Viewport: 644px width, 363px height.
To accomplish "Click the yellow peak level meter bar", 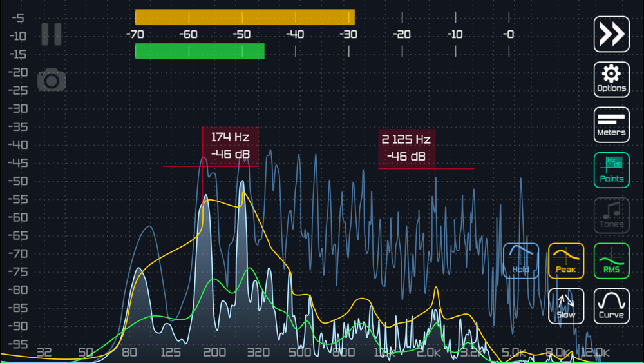I will click(245, 17).
